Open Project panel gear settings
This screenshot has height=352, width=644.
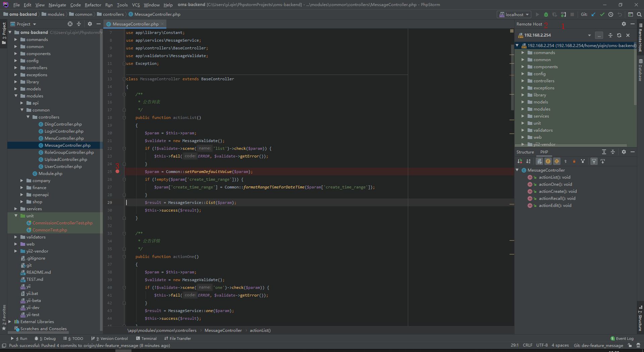[90, 24]
